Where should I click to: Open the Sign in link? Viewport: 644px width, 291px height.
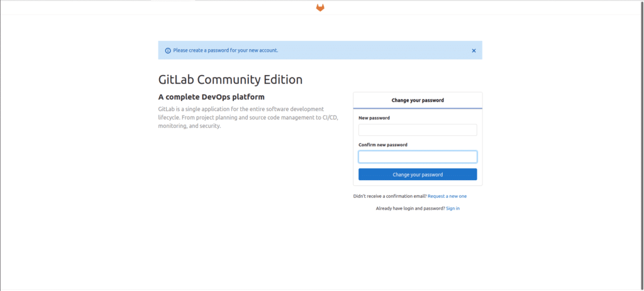[453, 208]
